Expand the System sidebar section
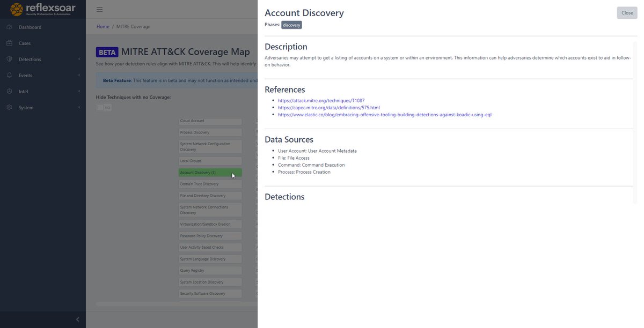The image size is (644, 328). click(x=79, y=107)
